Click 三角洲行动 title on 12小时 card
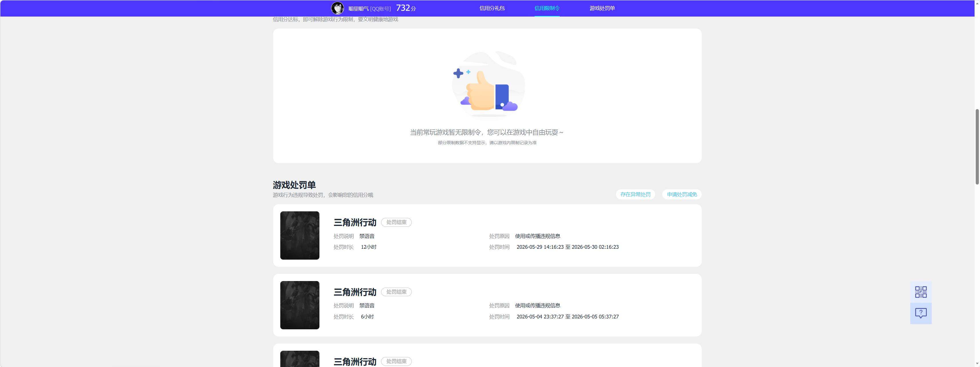Screen dimensions: 980x367 (x=355, y=222)
